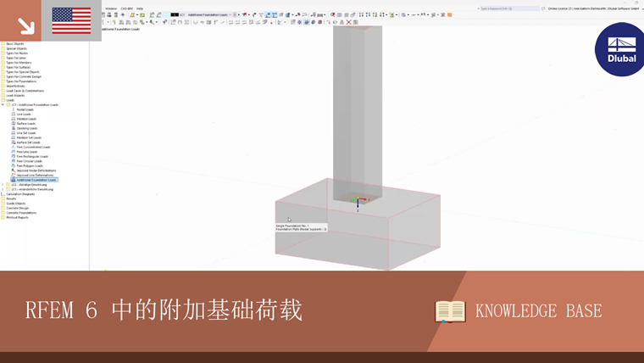Click the KNOWLEDGE BASE label
Screen dimensions: 644x363
click(538, 311)
